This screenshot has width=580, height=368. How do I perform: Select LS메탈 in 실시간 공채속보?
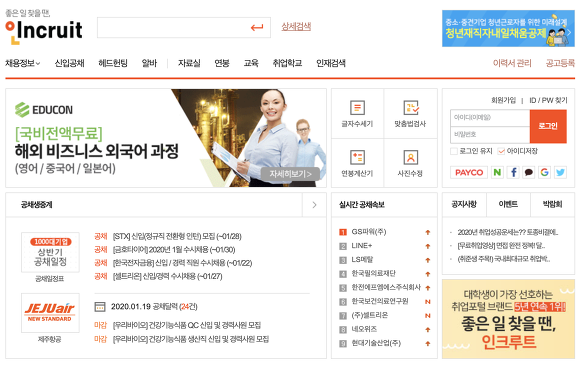[362, 260]
